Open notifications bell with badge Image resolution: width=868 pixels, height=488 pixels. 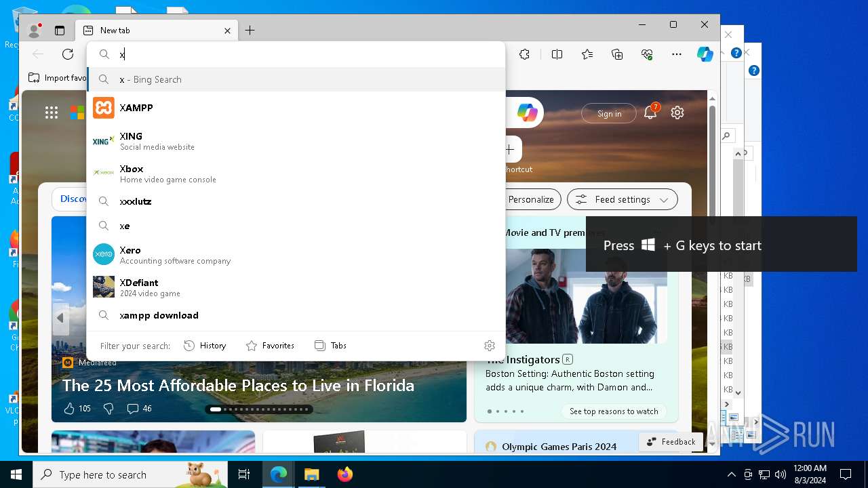[x=650, y=113]
